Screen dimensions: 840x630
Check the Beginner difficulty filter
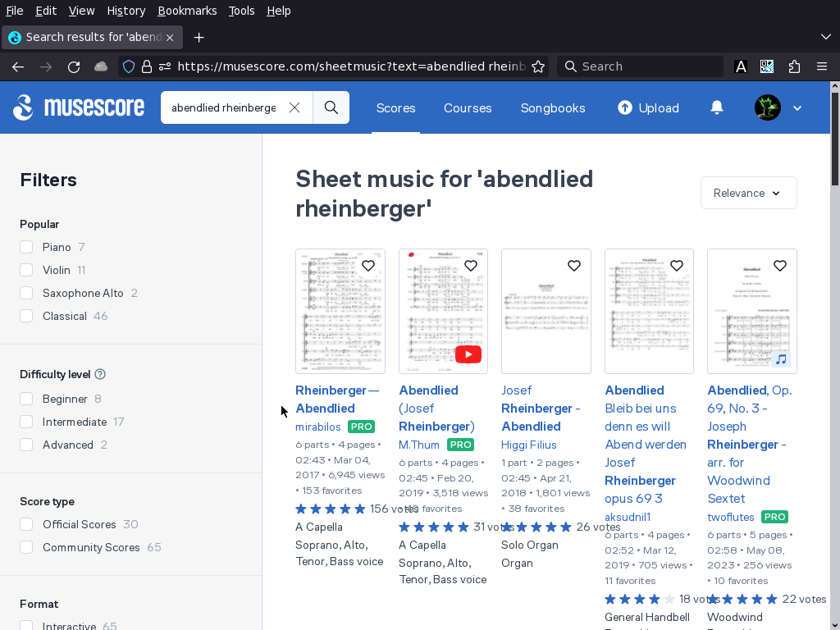click(26, 399)
